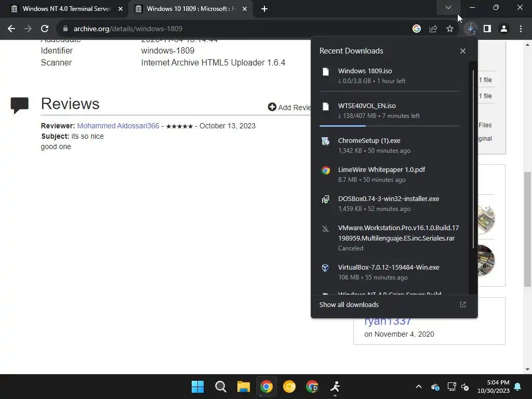Click the VirtualBox installer icon
This screenshot has width=532, height=399.
[325, 268]
